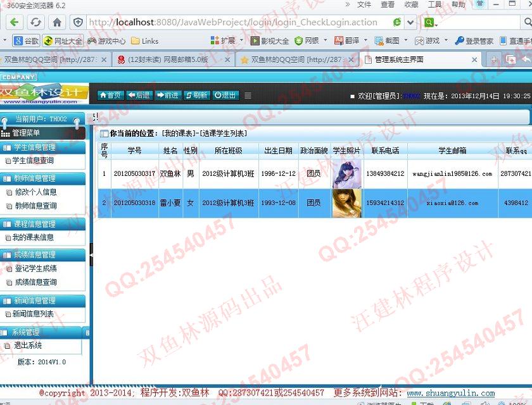This screenshot has height=405, width=532.
Task: Open the 游戏中心 bookmark
Action: 106,41
